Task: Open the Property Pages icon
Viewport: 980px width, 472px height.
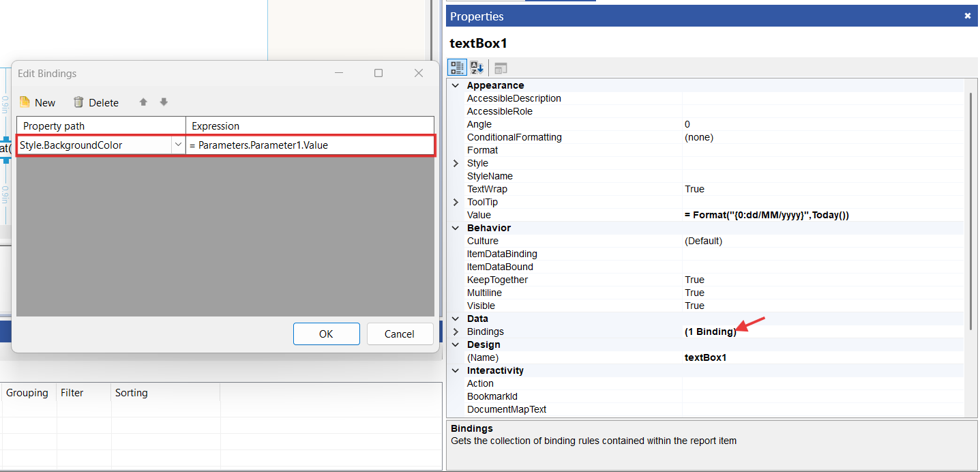Action: [x=501, y=68]
